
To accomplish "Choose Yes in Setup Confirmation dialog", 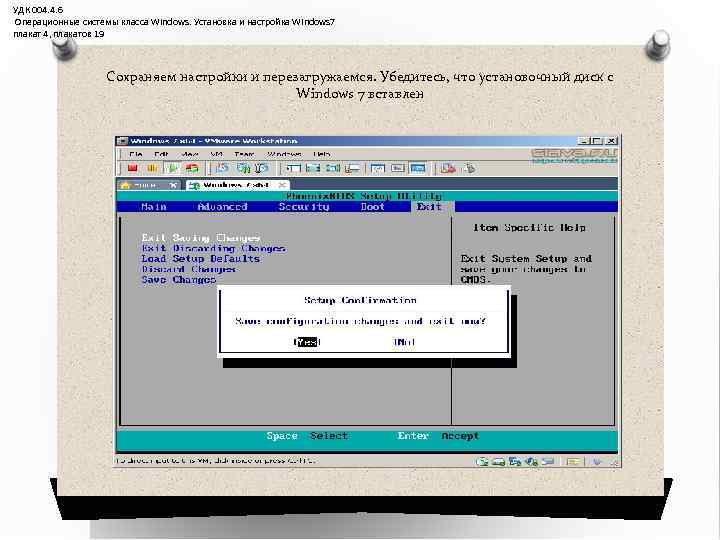I will point(306,342).
